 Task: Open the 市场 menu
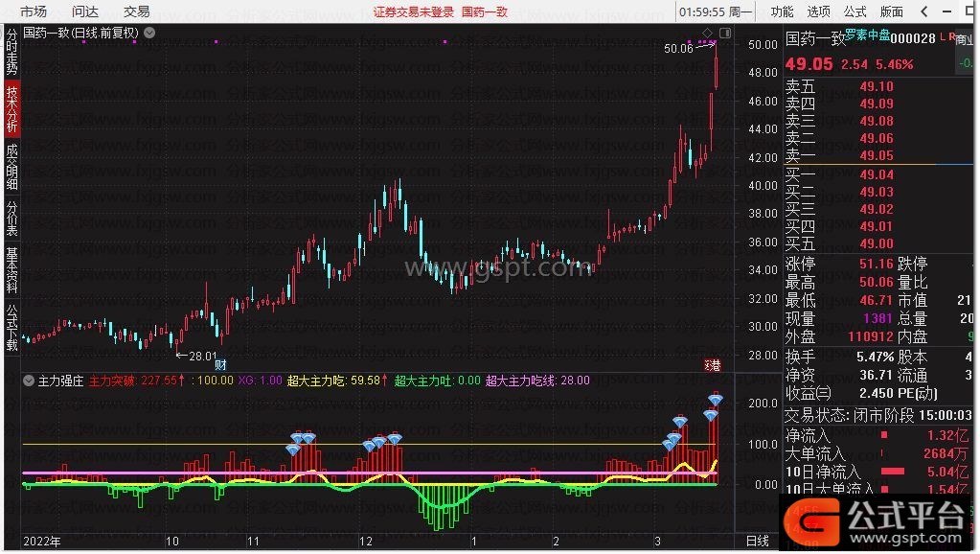click(34, 12)
